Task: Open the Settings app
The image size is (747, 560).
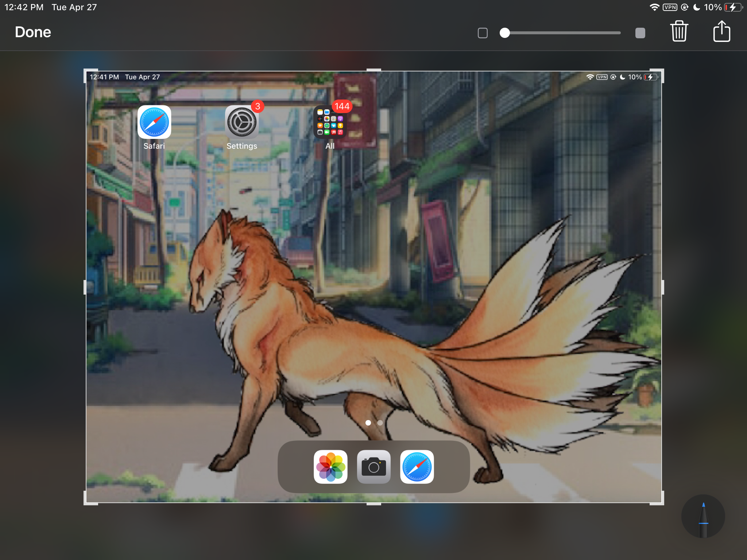Action: point(241,122)
